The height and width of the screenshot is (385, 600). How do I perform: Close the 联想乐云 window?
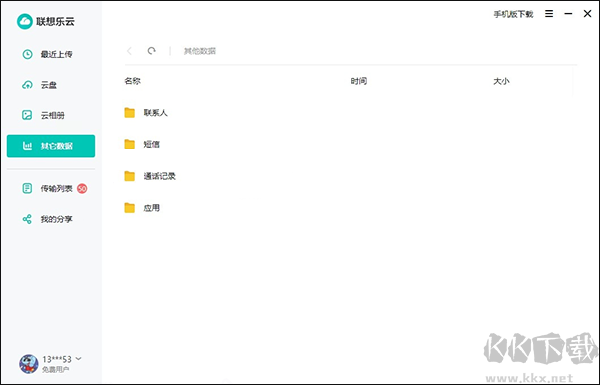pos(587,14)
